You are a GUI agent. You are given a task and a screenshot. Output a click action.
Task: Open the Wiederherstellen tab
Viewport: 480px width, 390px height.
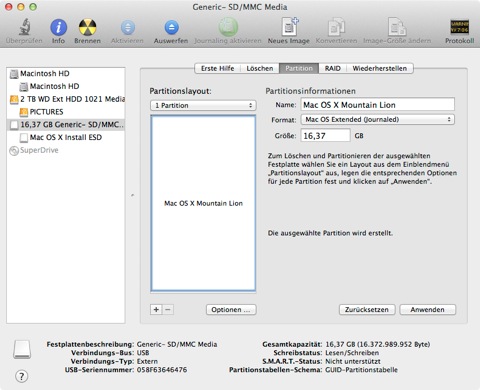pos(380,68)
